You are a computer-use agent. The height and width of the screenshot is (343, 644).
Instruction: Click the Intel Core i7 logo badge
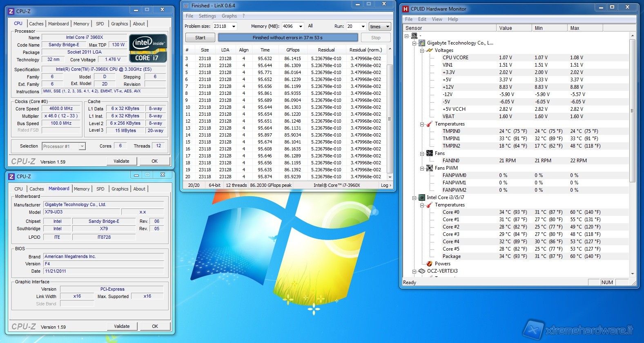click(148, 48)
